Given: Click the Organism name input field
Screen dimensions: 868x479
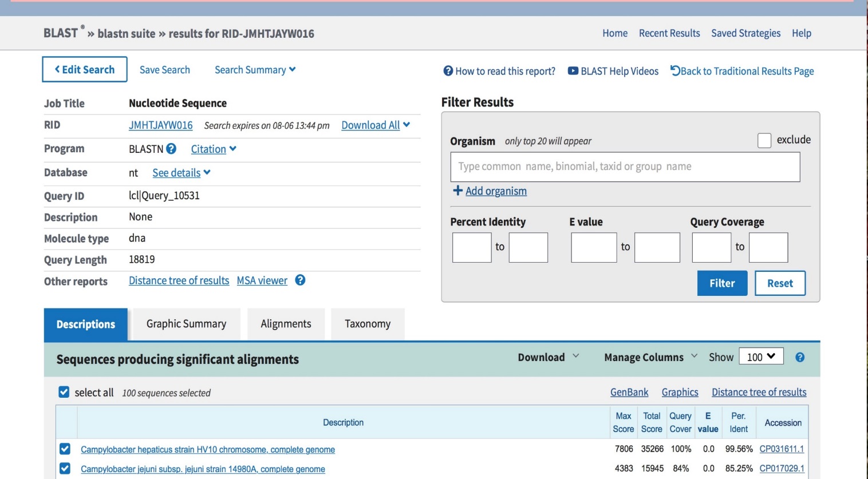Looking at the screenshot, I should pos(625,167).
